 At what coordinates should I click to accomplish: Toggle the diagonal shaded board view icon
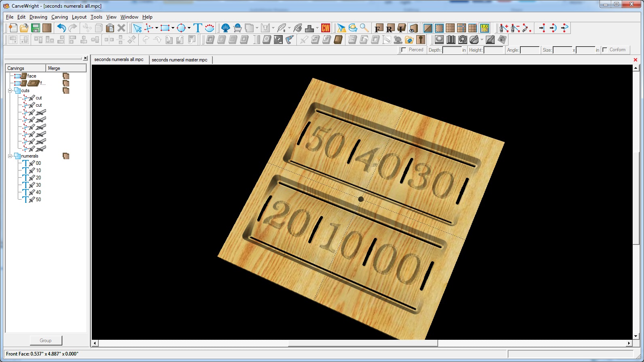click(x=428, y=28)
